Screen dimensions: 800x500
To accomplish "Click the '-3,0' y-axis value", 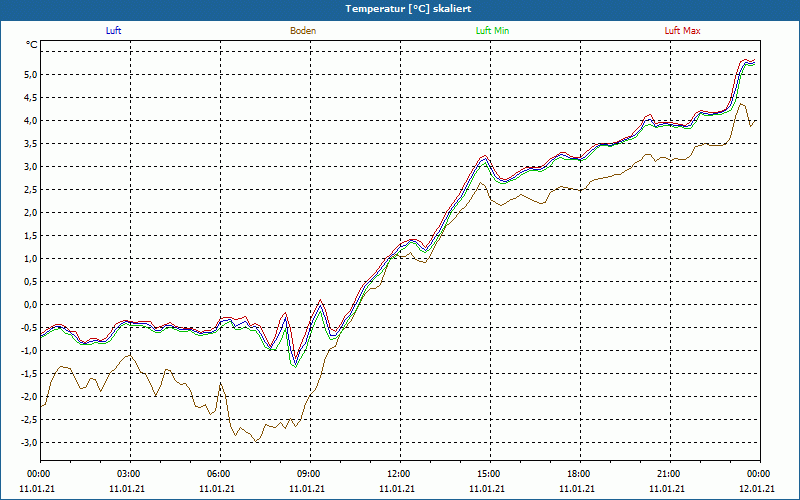I will [x=29, y=442].
